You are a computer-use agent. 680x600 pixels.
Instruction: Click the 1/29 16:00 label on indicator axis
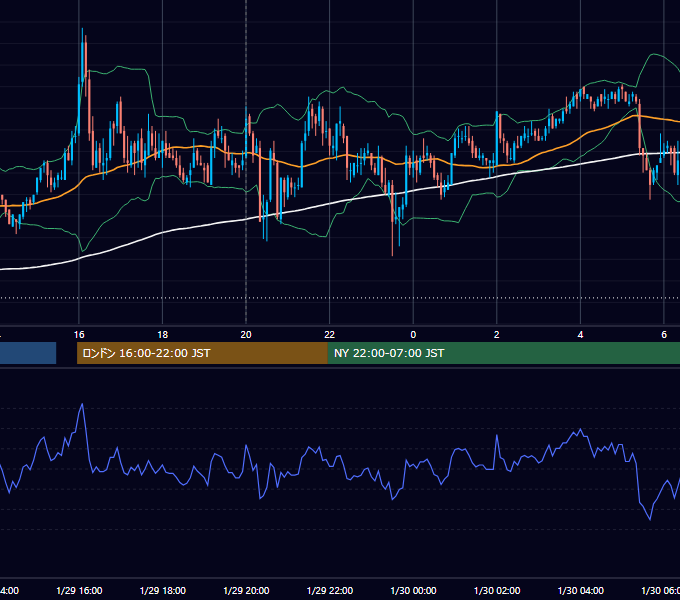click(x=79, y=590)
